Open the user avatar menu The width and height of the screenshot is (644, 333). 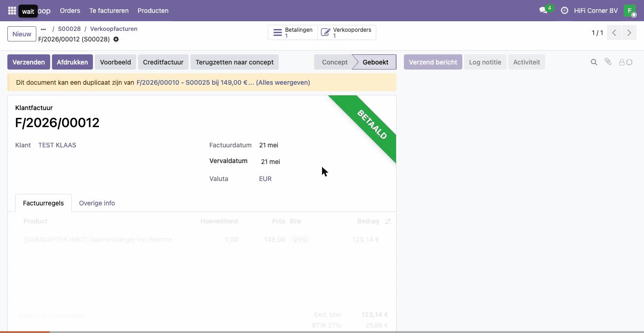[x=630, y=11]
